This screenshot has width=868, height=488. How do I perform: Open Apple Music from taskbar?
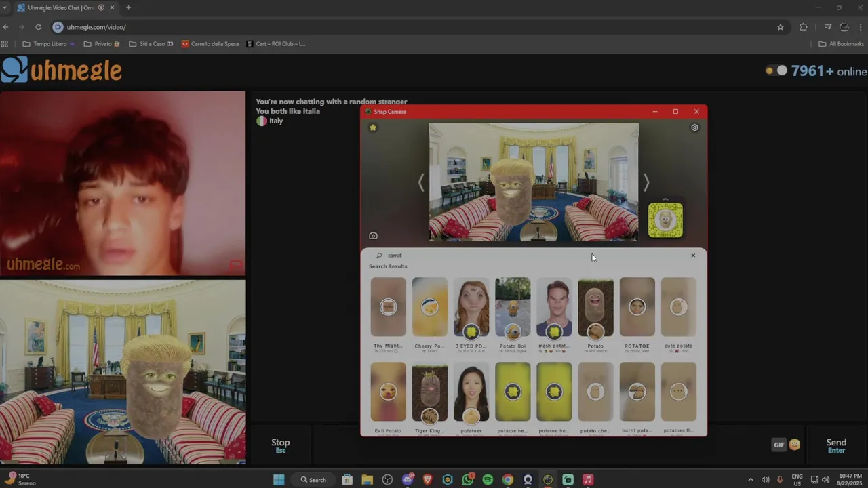pos(588,480)
